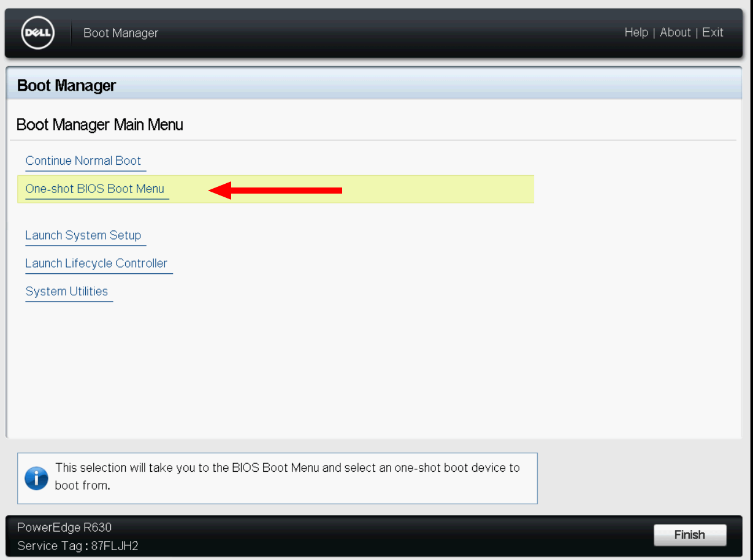Screen dimensions: 753x560
Task: Select Continue Normal Boot
Action: (x=83, y=161)
